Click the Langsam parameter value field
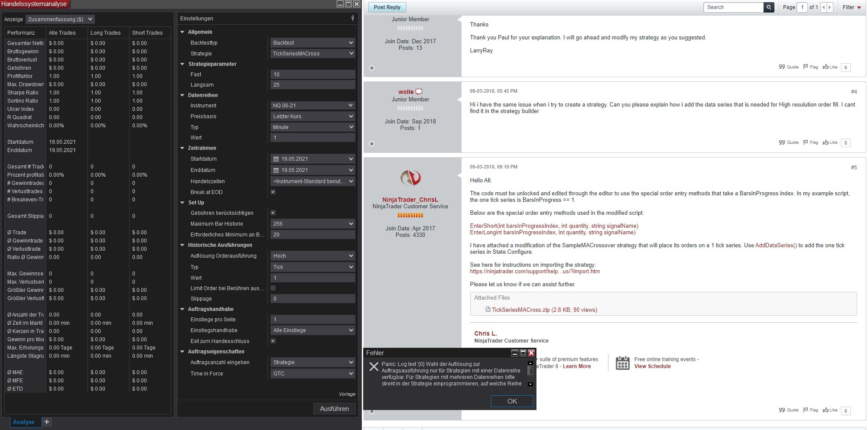Viewport: 868px width, 430px height. point(313,85)
